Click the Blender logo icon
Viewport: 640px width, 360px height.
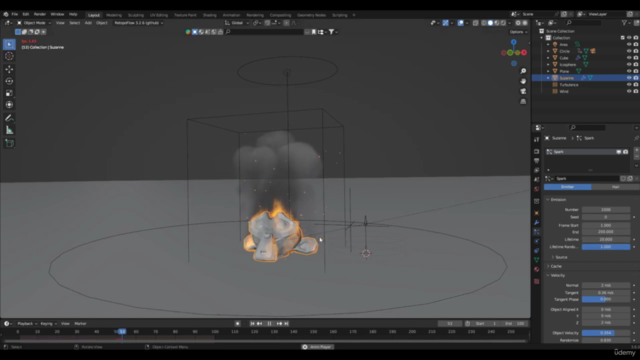(x=6, y=14)
